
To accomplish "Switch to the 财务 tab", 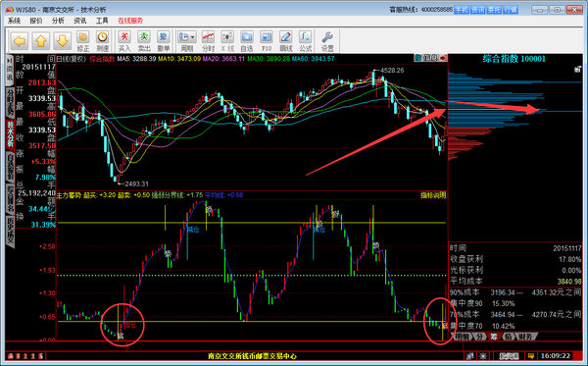I will pyautogui.click(x=525, y=337).
